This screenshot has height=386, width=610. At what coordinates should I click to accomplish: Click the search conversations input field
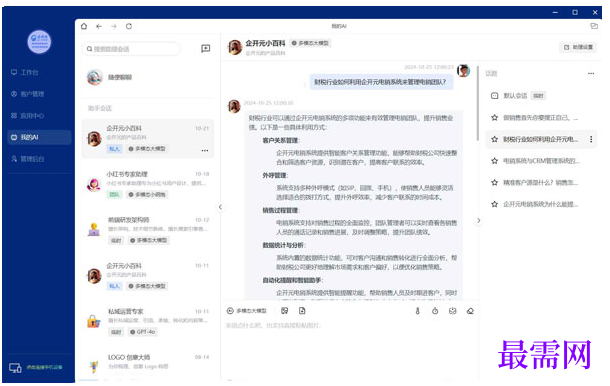point(131,49)
